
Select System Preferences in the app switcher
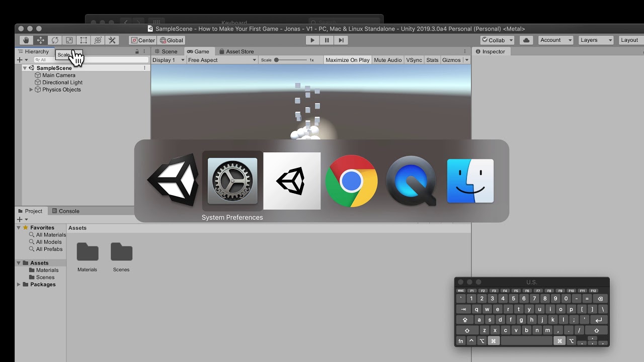232,181
